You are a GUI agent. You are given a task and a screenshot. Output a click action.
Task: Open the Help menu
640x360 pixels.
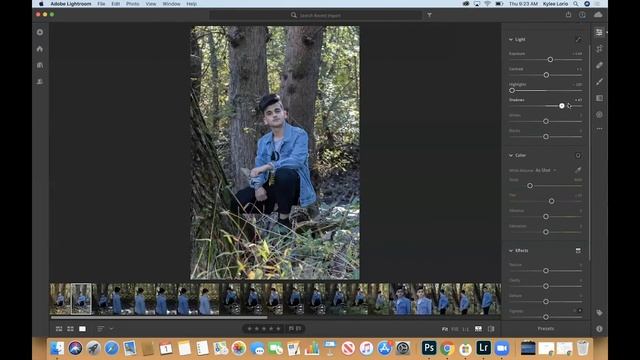[191, 4]
